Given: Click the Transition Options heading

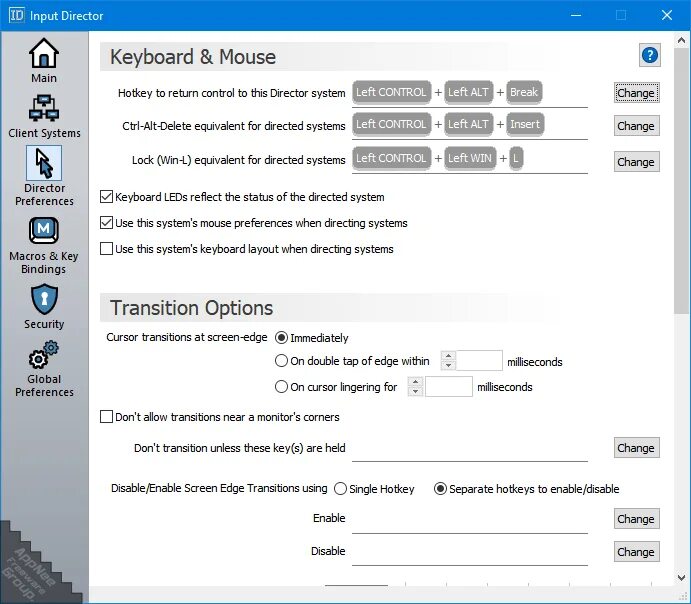Looking at the screenshot, I should point(192,308).
